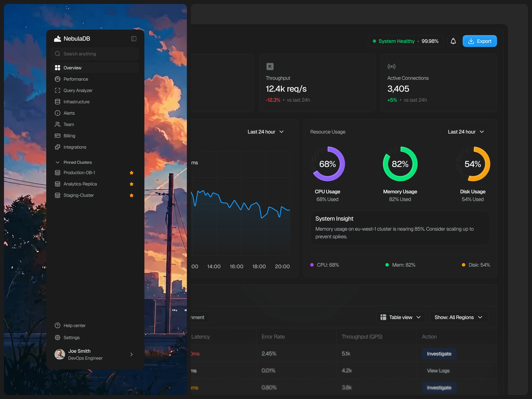Collapse the Pinned Clusters section
Image resolution: width=532 pixels, height=399 pixels.
[58, 162]
